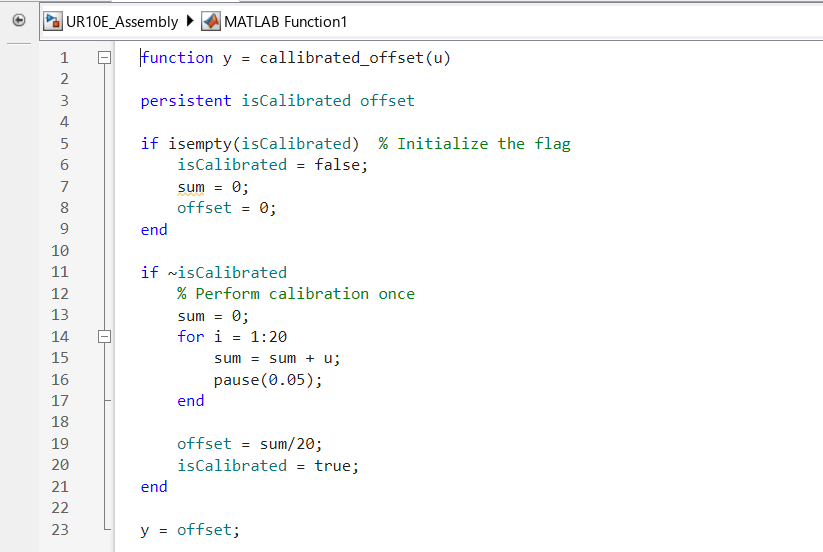
Task: Collapse the function code fold at line 1
Action: click(x=104, y=57)
